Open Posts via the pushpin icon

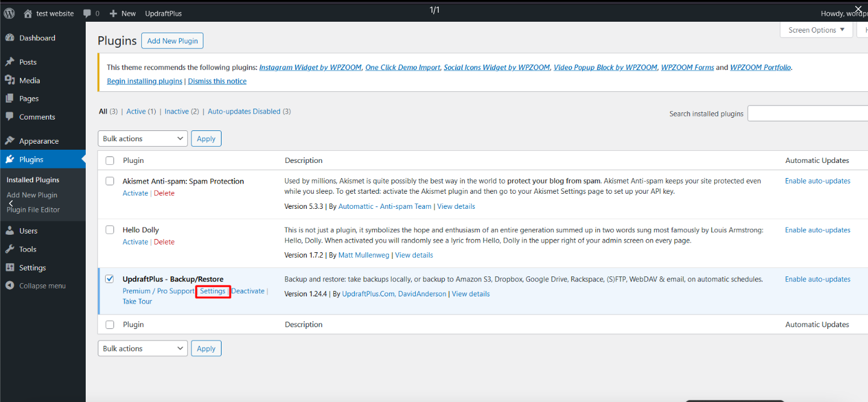tap(10, 62)
